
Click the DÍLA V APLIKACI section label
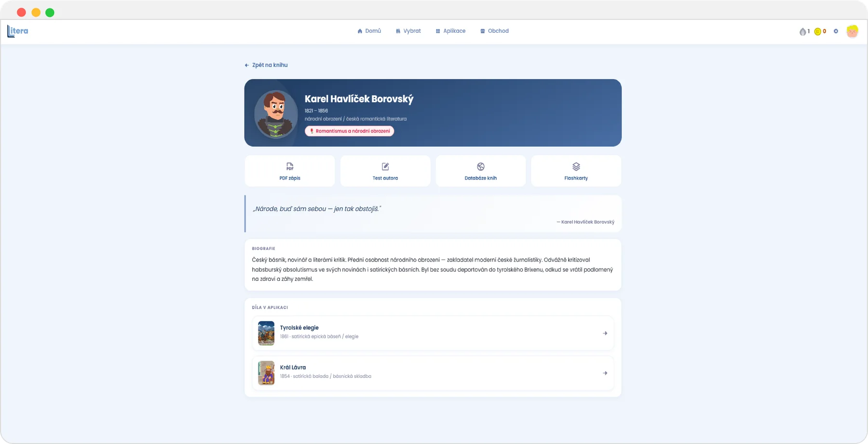(x=270, y=307)
